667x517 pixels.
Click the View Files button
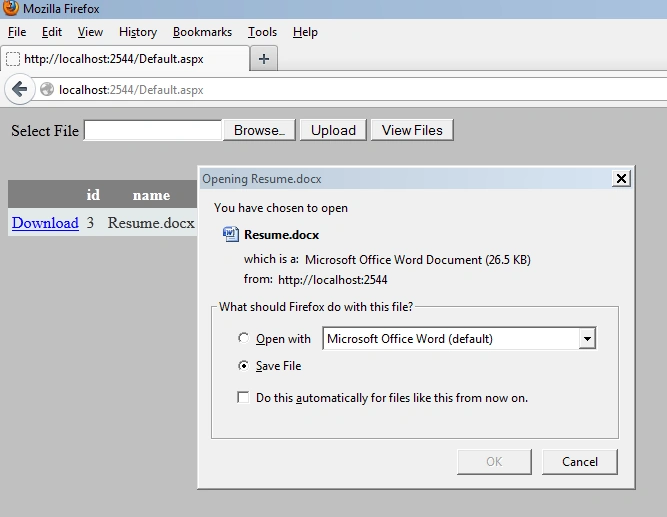coord(412,130)
